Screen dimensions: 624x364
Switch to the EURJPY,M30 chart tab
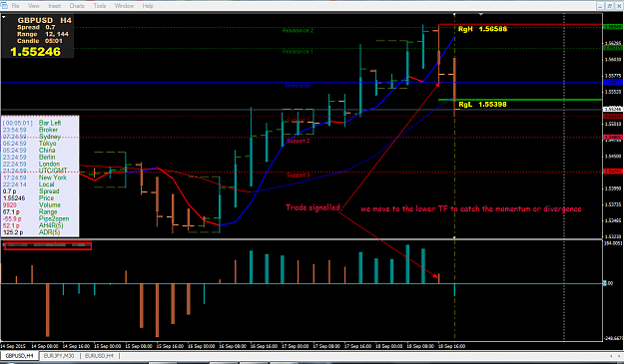pos(59,356)
